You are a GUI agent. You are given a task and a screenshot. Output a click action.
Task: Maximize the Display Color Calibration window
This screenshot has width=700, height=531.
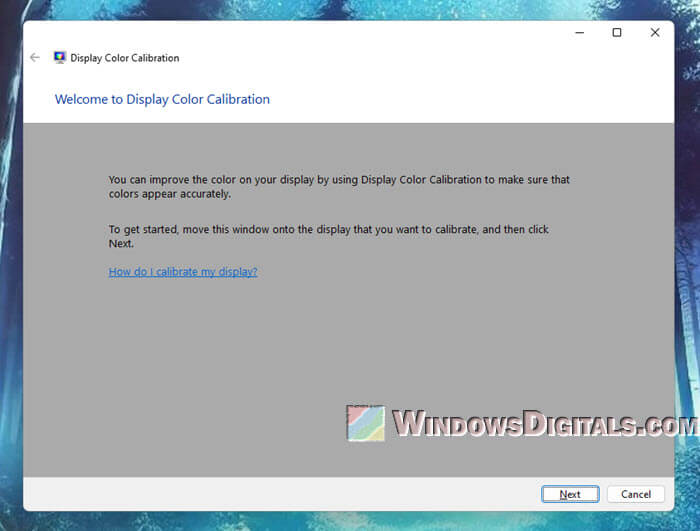click(x=617, y=33)
